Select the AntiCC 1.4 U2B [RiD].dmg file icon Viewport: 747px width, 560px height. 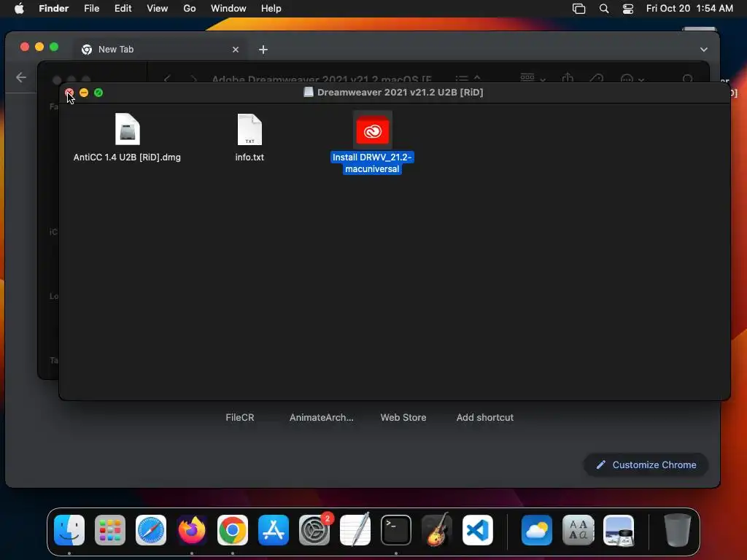click(127, 129)
